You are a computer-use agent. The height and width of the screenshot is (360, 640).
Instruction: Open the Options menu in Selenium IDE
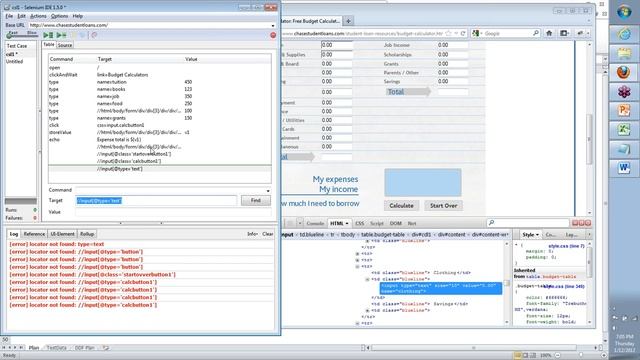pyautogui.click(x=59, y=16)
